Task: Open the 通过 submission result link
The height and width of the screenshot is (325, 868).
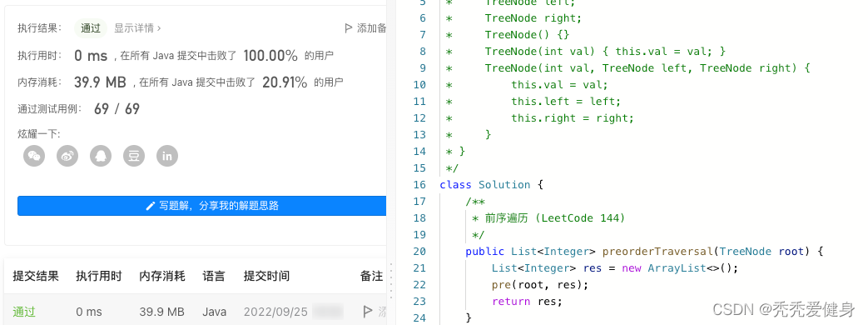Action: tap(24, 312)
